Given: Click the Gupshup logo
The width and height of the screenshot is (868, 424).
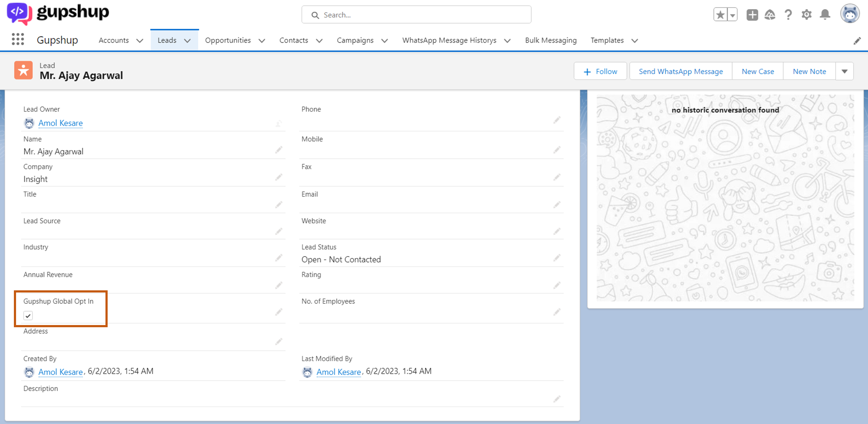Looking at the screenshot, I should click(x=58, y=13).
